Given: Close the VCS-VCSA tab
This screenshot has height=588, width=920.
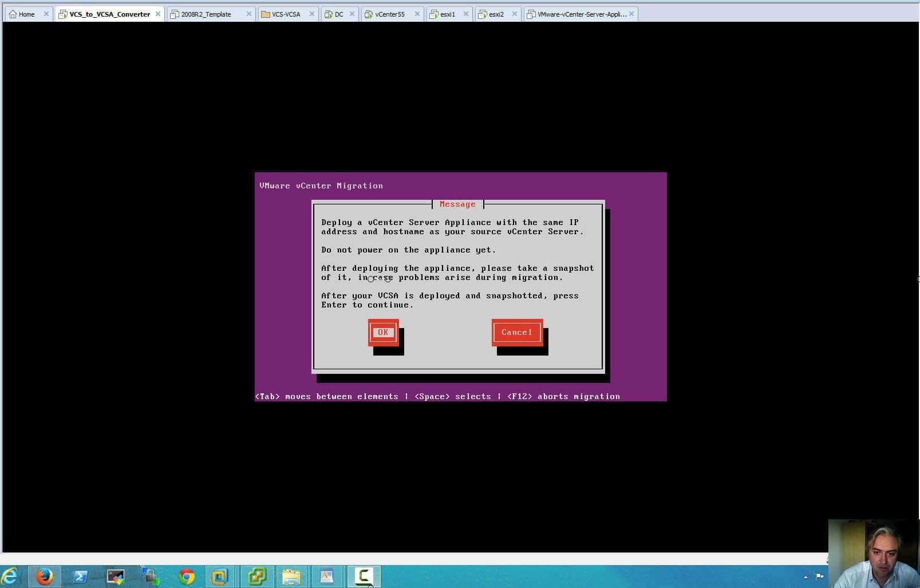Looking at the screenshot, I should click(x=312, y=14).
